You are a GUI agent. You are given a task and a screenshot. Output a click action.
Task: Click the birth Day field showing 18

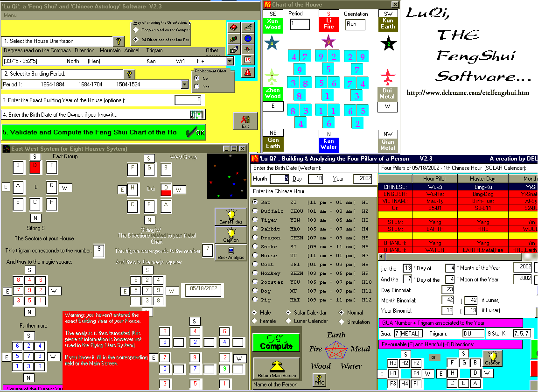(x=315, y=179)
